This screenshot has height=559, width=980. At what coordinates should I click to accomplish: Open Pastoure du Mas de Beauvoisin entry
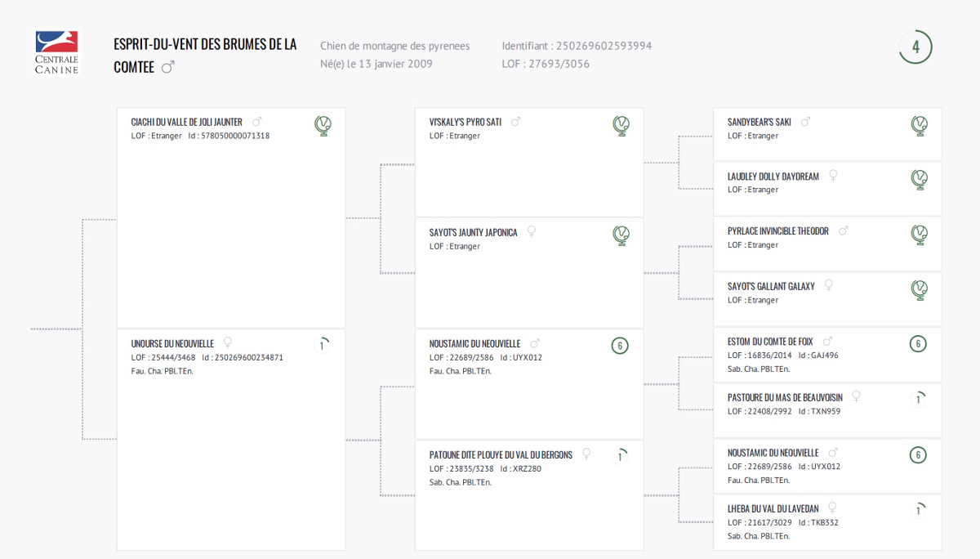coord(785,397)
